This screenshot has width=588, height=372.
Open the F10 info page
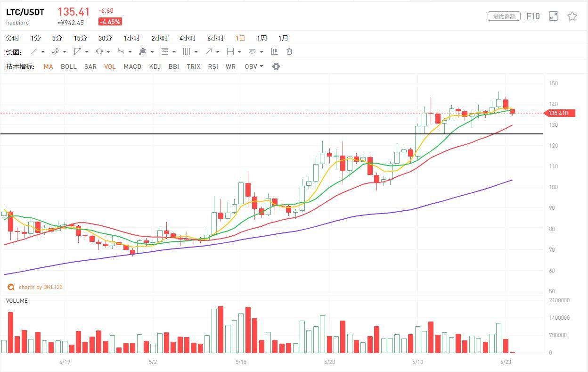(533, 16)
